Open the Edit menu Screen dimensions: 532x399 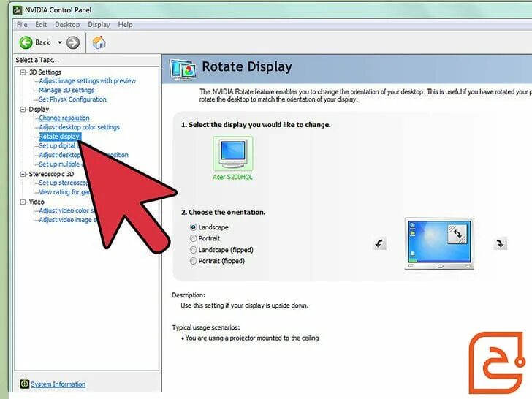pyautogui.click(x=41, y=24)
